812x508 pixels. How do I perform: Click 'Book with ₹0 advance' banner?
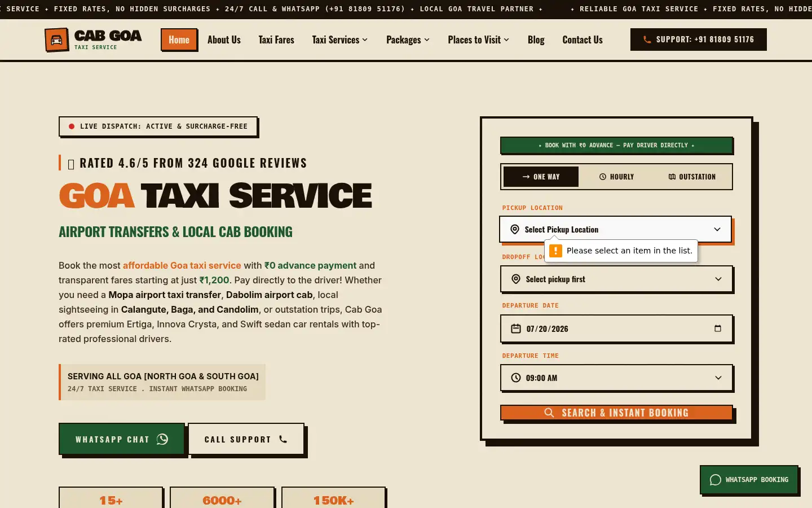click(616, 145)
